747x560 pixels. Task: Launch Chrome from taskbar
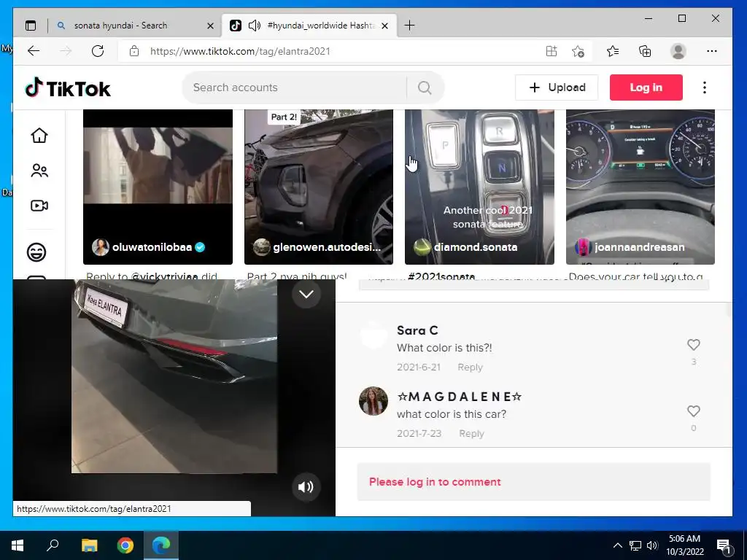pos(125,545)
